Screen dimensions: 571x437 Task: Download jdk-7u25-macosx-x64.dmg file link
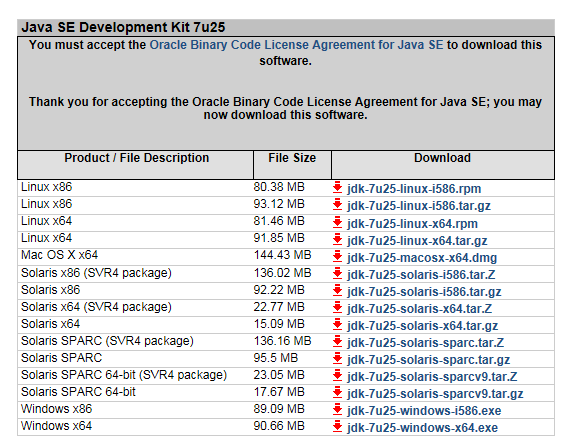tap(422, 258)
